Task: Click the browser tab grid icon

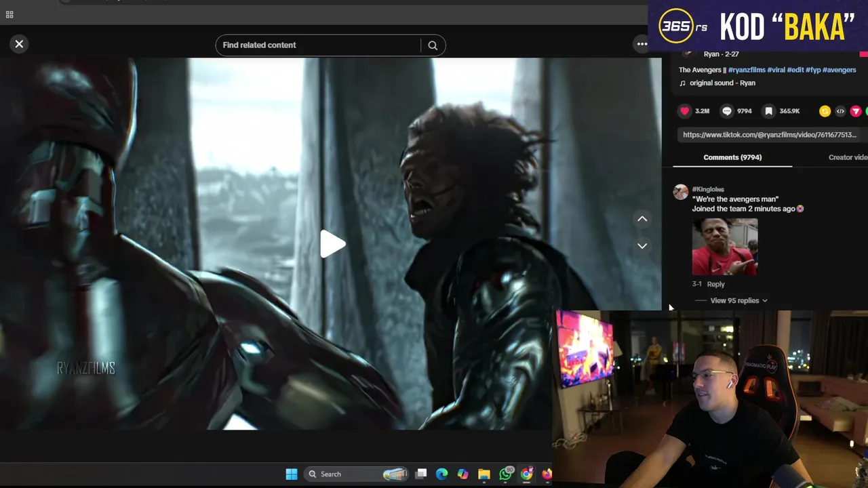Action: (x=9, y=14)
